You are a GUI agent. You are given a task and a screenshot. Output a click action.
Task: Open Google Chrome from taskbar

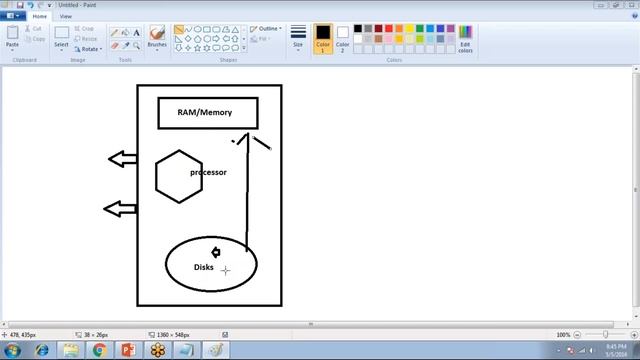click(99, 350)
